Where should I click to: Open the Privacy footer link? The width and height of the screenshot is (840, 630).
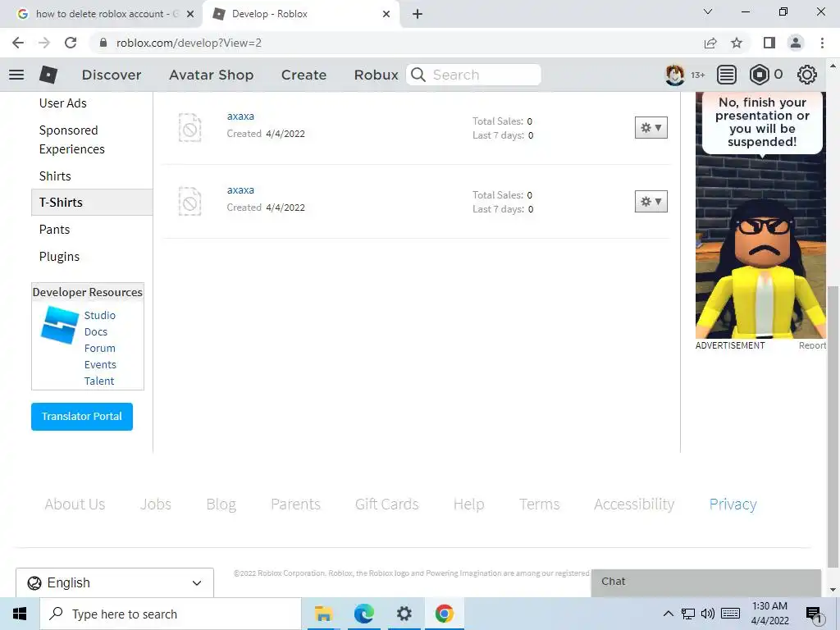pyautogui.click(x=733, y=504)
